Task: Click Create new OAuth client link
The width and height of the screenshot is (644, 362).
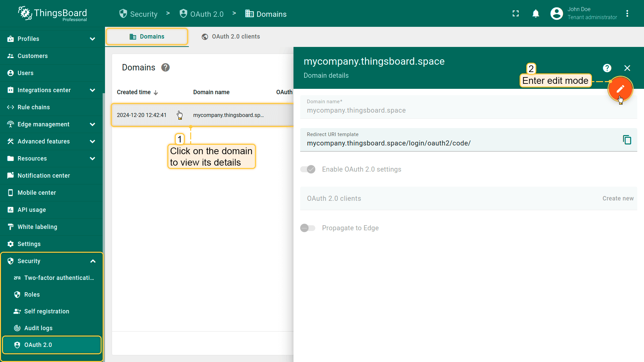Action: (x=618, y=198)
